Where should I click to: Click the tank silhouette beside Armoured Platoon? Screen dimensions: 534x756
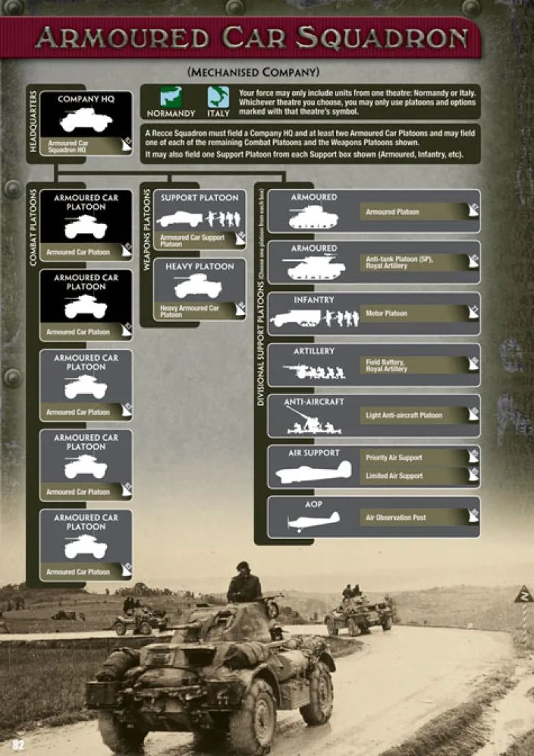[314, 216]
